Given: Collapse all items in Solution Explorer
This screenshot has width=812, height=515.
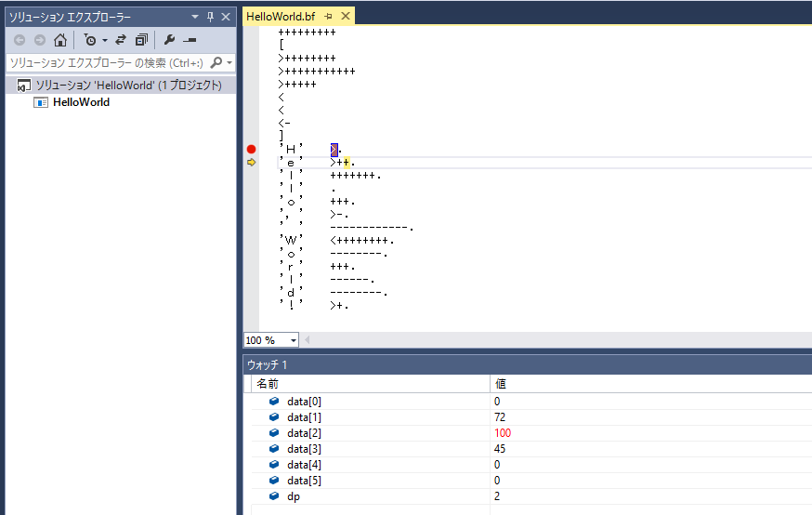Looking at the screenshot, I should (141, 40).
